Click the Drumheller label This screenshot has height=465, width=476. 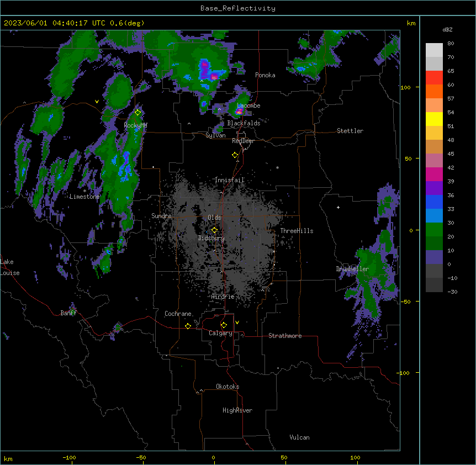pyautogui.click(x=352, y=269)
